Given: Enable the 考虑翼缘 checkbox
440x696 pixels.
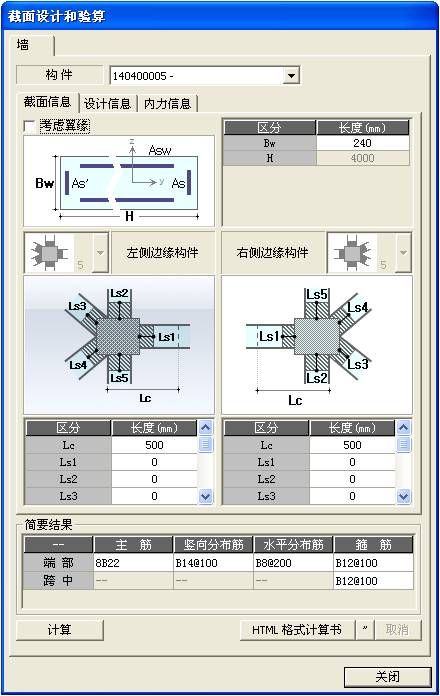Looking at the screenshot, I should pos(30,127).
